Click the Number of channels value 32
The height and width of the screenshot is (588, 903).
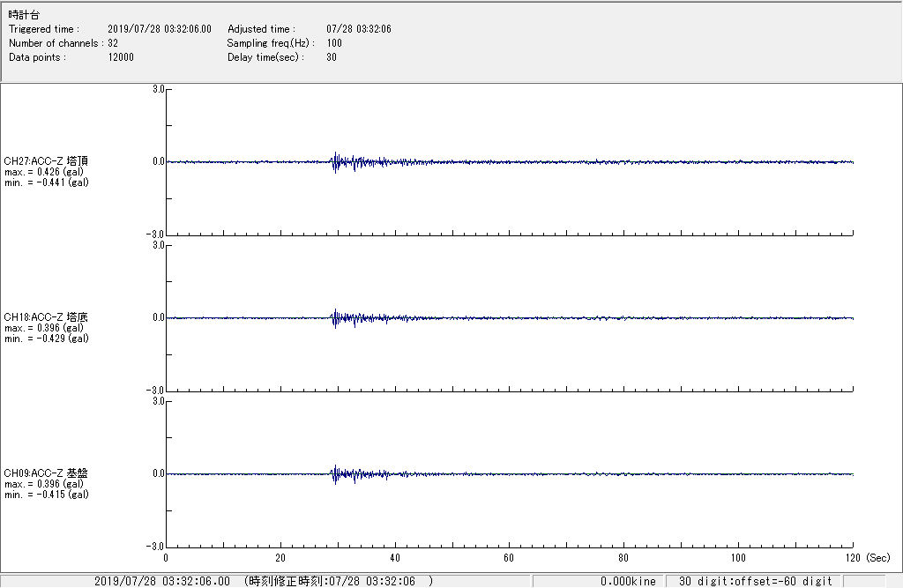point(113,43)
